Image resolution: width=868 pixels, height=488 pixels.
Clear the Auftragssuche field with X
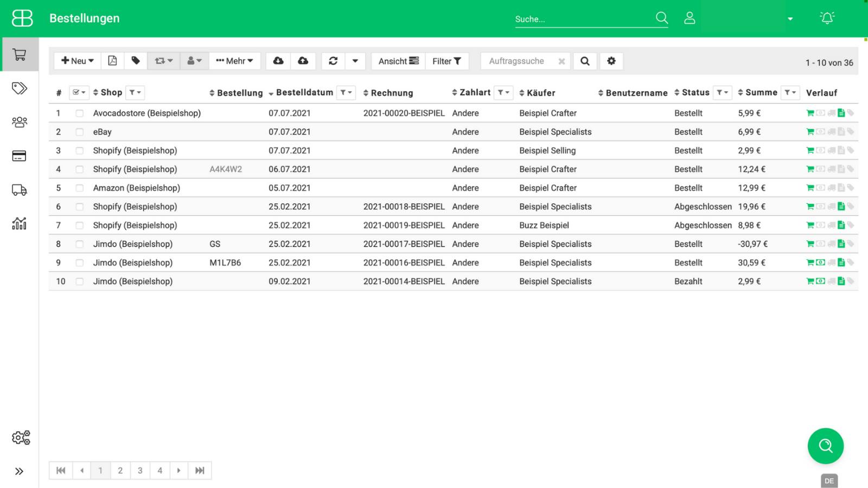click(x=562, y=61)
